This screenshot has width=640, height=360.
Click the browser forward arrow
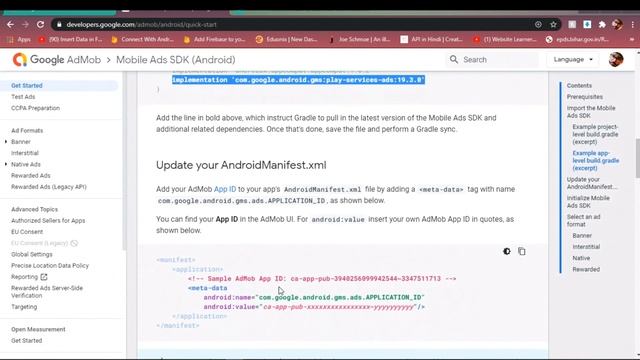coord(25,24)
